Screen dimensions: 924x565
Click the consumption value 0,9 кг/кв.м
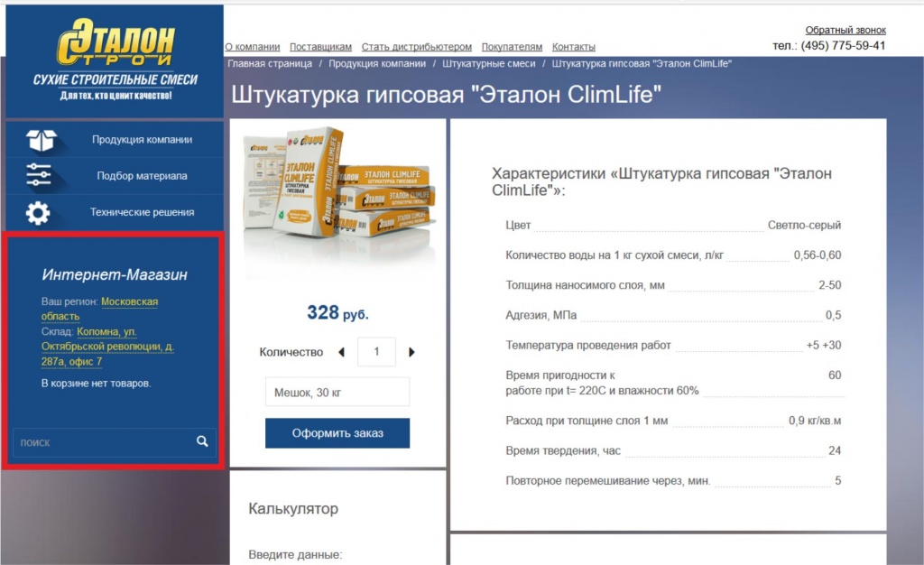(815, 421)
